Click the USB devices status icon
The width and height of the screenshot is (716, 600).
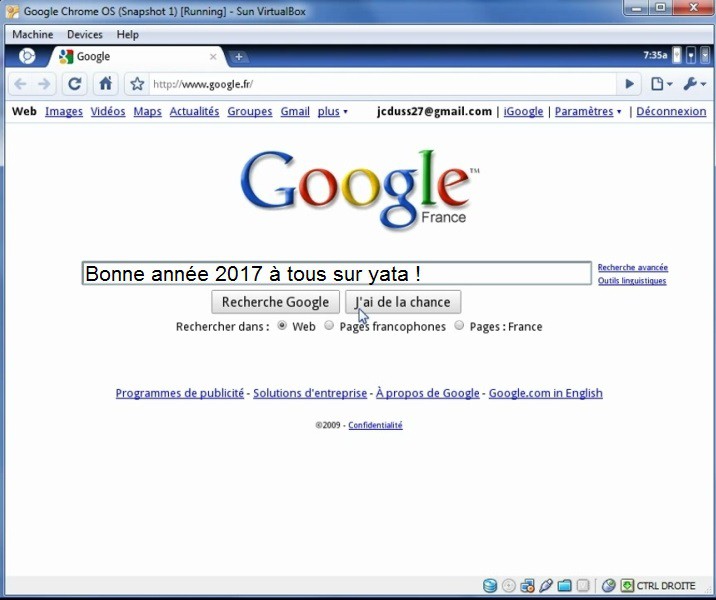tap(546, 585)
